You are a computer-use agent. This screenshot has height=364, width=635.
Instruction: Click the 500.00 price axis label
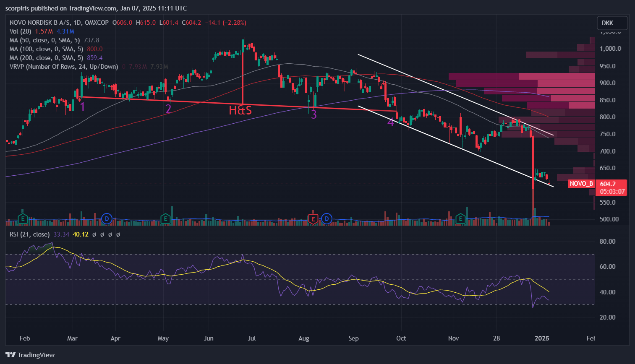click(609, 219)
